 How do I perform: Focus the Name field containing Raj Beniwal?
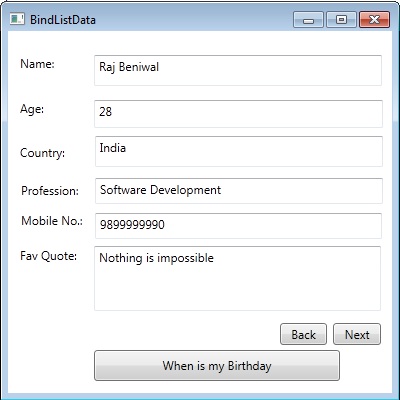[x=238, y=70]
